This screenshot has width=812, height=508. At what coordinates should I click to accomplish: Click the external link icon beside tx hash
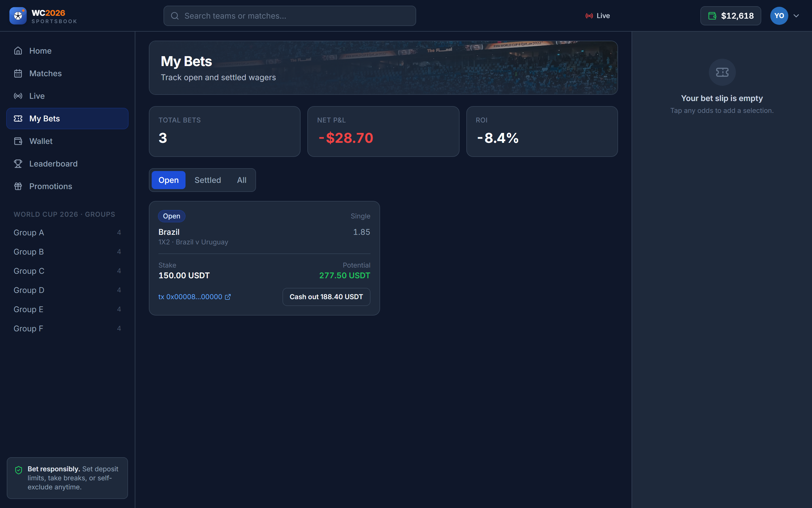228,297
